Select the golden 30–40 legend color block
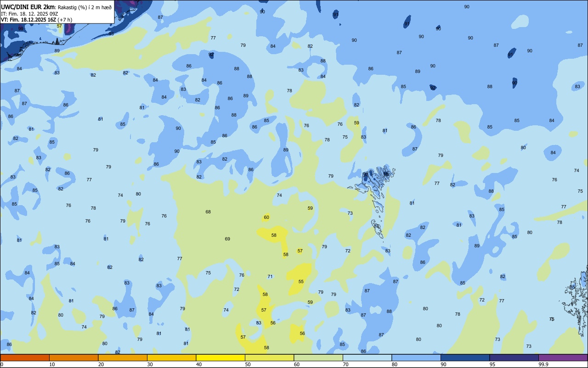This screenshot has width=588, height=368. pos(171,357)
